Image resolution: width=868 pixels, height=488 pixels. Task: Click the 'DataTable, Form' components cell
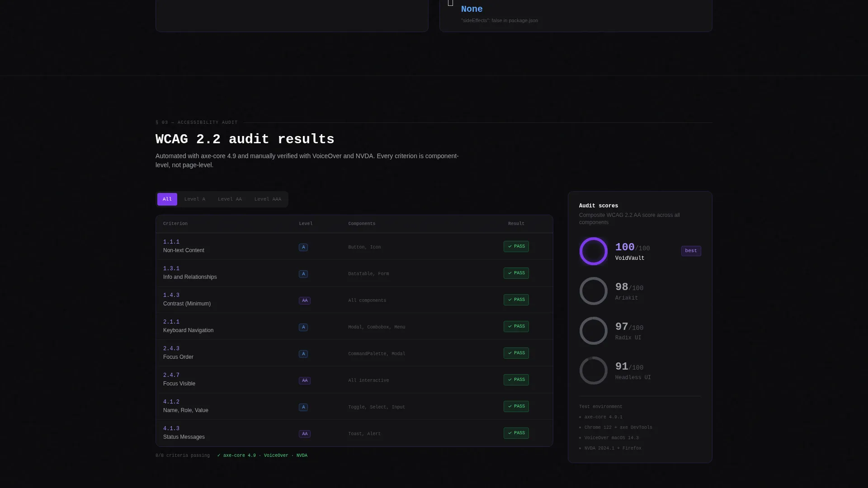(x=368, y=274)
